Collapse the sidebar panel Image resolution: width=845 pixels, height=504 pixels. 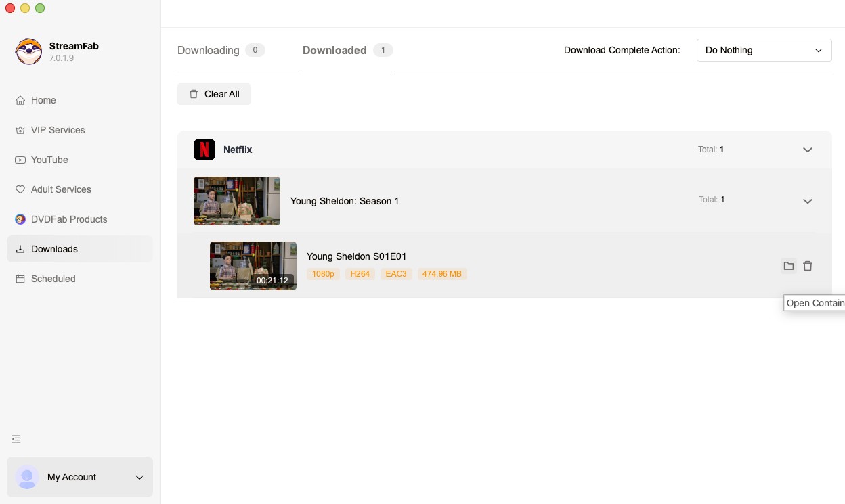click(x=16, y=439)
